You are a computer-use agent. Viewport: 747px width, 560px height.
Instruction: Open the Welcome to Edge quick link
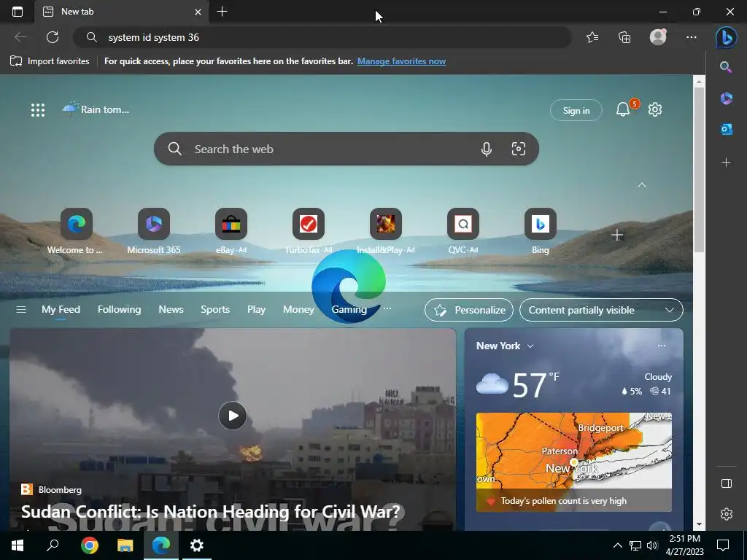(x=76, y=231)
